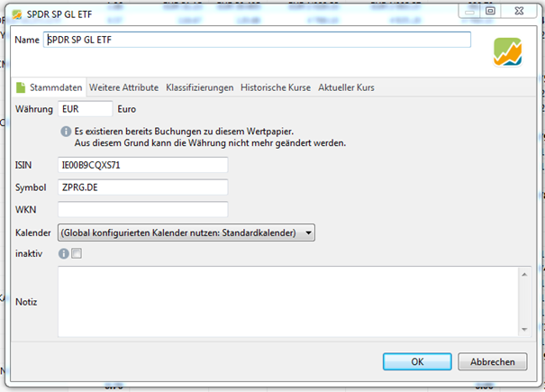Click the 'Euro' currency label

click(126, 109)
